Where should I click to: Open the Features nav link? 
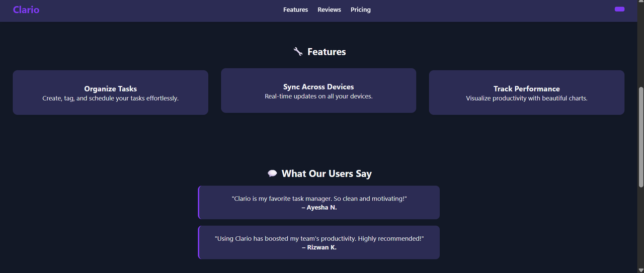pyautogui.click(x=295, y=10)
